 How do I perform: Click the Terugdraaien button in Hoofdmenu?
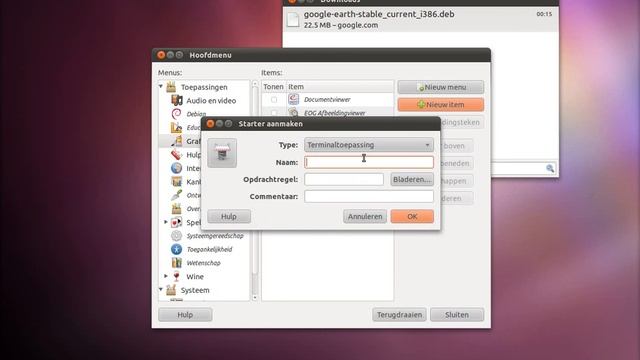(x=399, y=315)
